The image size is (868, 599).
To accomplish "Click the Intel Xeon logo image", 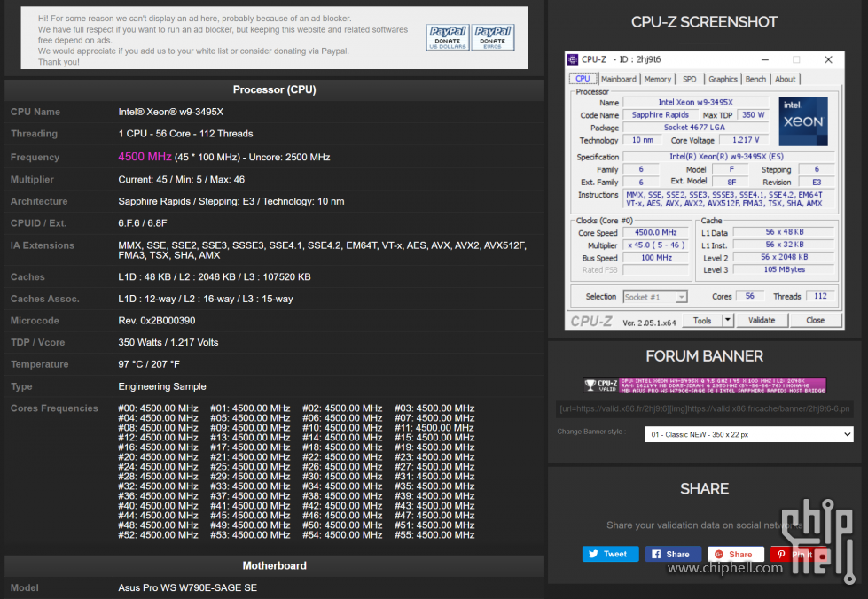I will [x=803, y=121].
